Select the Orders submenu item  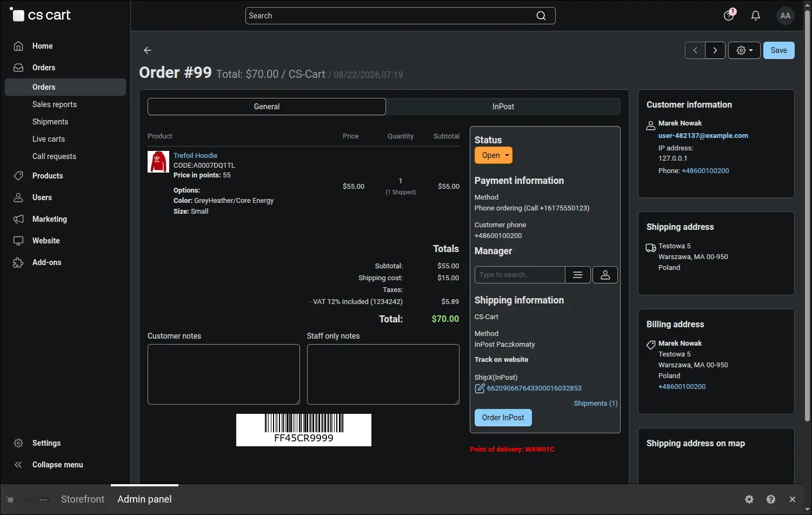click(x=65, y=87)
